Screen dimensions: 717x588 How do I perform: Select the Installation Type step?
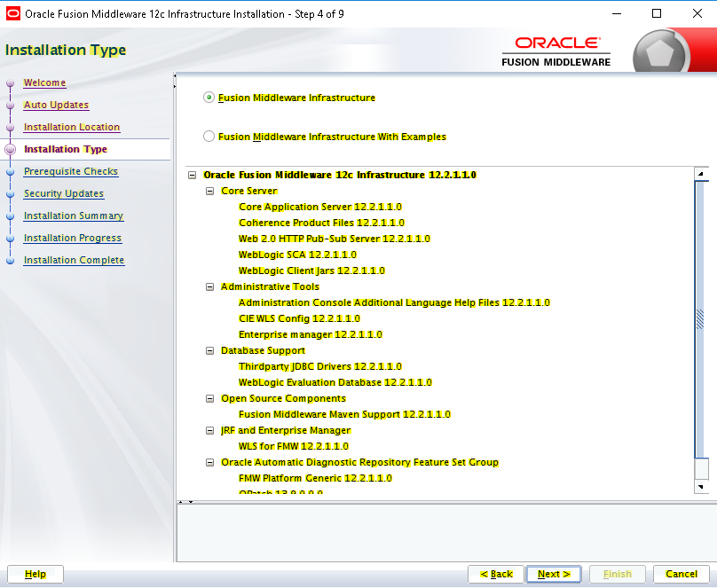pyautogui.click(x=66, y=149)
